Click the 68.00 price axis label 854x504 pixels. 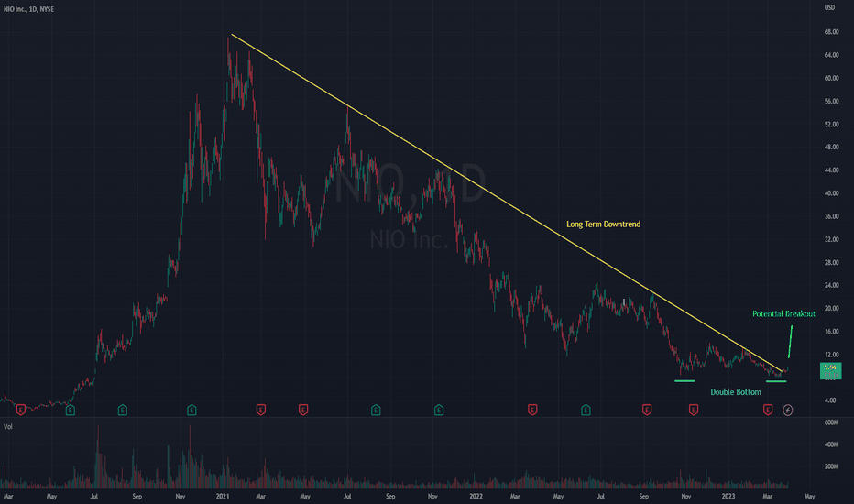831,32
